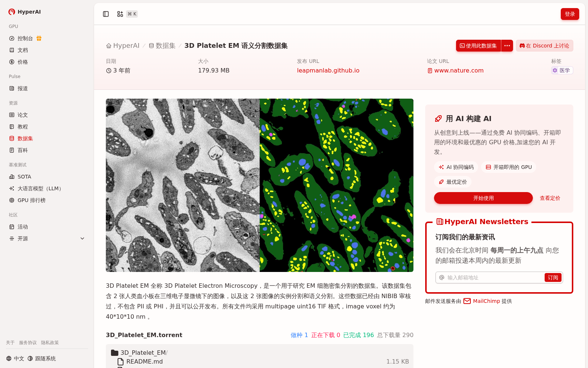Open 报道 sidebar item
The height and width of the screenshot is (368, 588).
click(x=19, y=88)
